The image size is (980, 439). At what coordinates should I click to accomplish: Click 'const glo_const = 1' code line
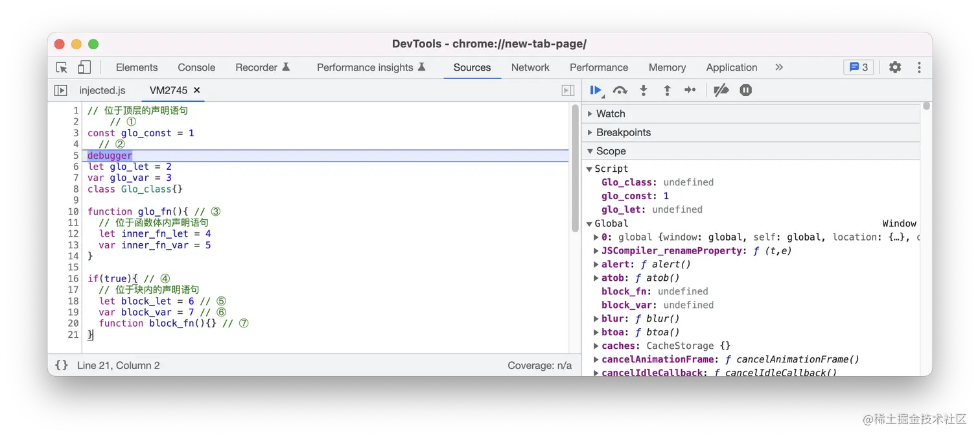pos(141,133)
